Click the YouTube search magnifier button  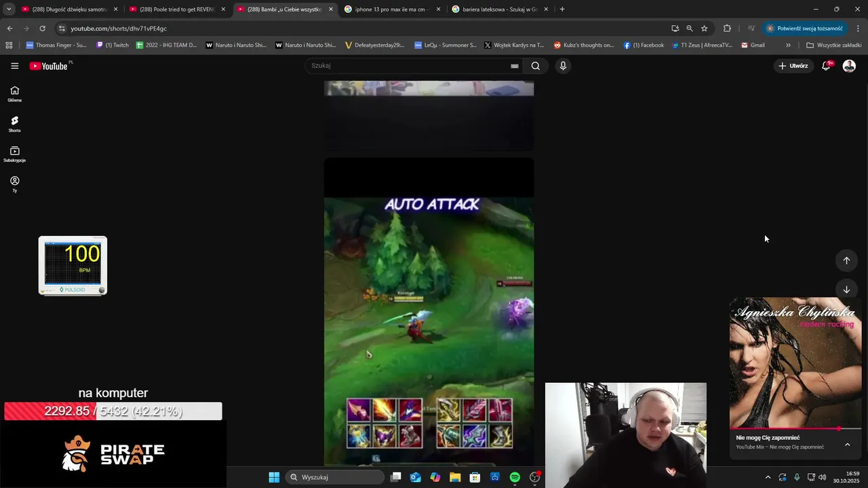pyautogui.click(x=536, y=66)
